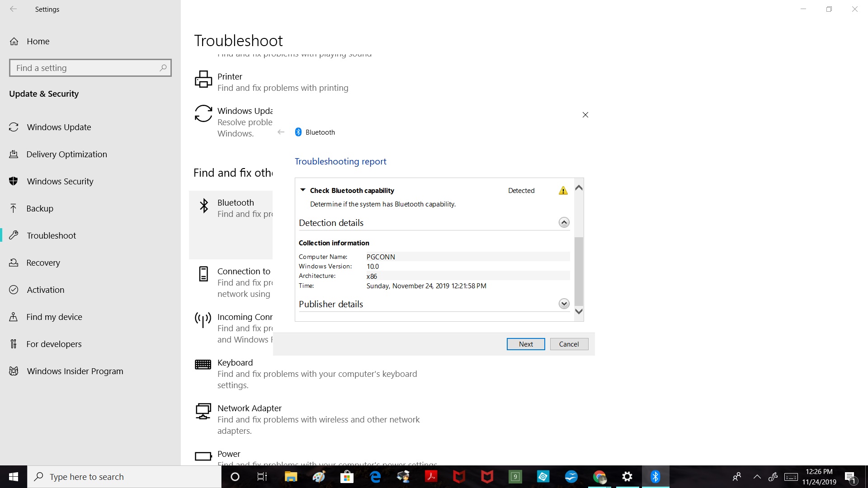Click the back arrow in Bluetooth dialog
Image resolution: width=868 pixels, height=488 pixels.
point(281,131)
